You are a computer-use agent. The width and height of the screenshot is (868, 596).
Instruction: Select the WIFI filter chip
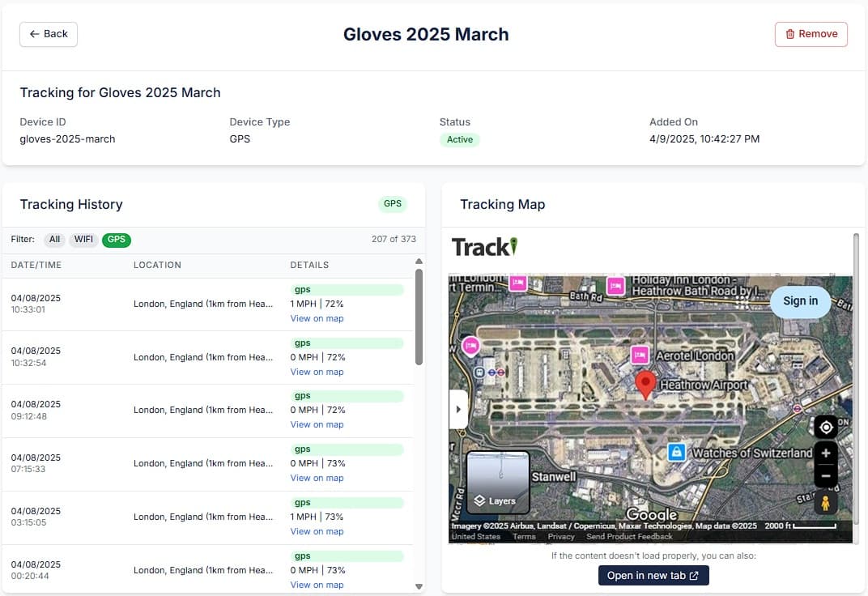click(x=83, y=240)
